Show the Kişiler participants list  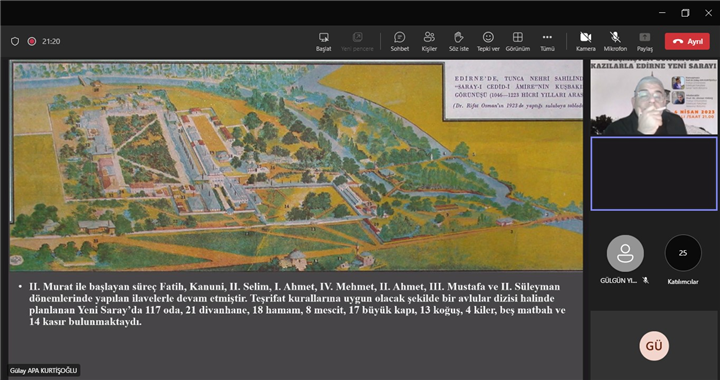tap(429, 41)
